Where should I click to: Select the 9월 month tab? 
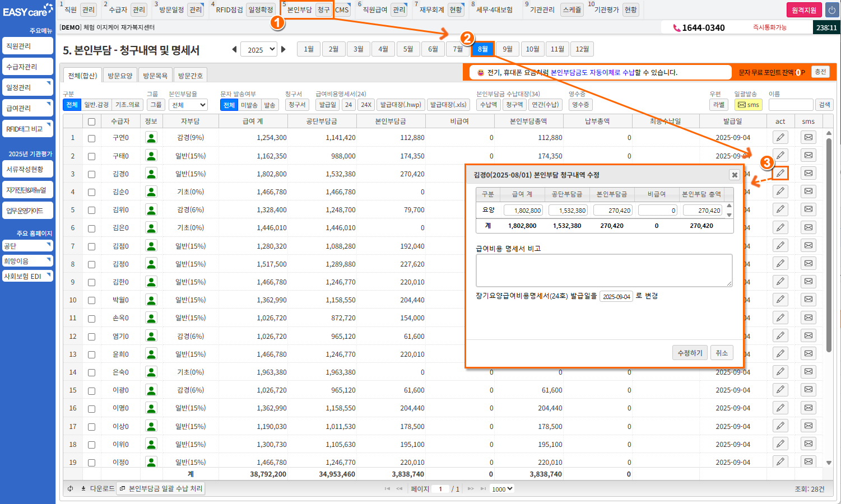(x=507, y=49)
